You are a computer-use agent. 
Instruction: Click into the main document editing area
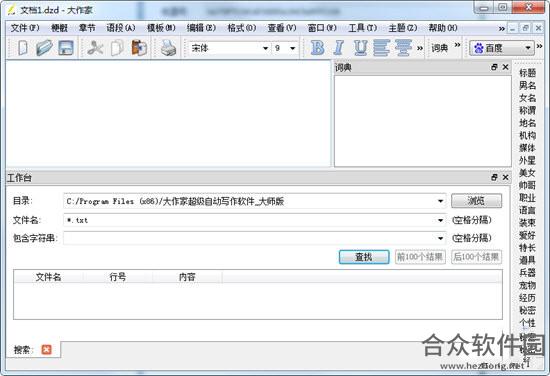[x=168, y=113]
